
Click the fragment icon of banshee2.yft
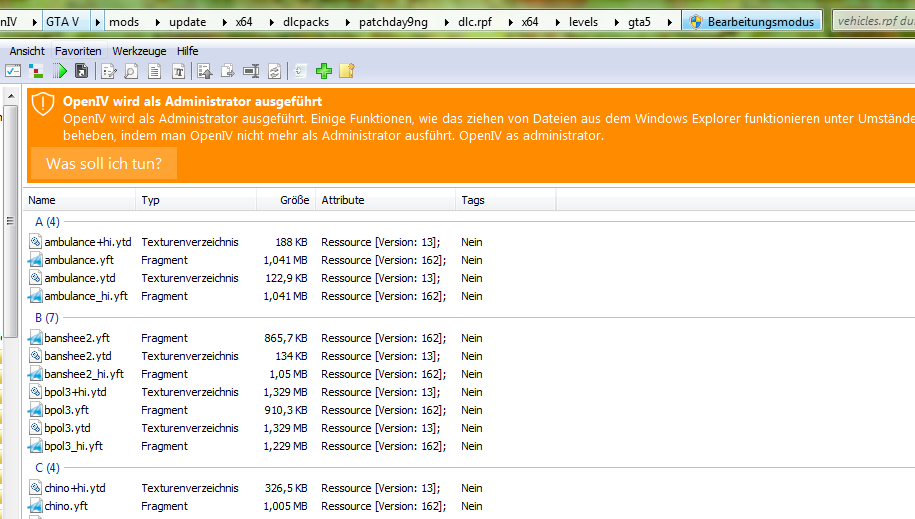point(36,338)
